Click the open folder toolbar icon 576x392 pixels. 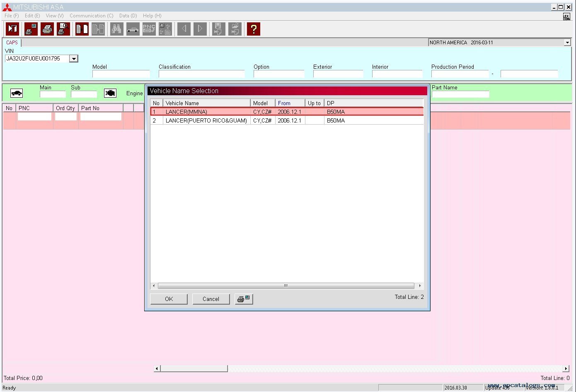[235, 29]
